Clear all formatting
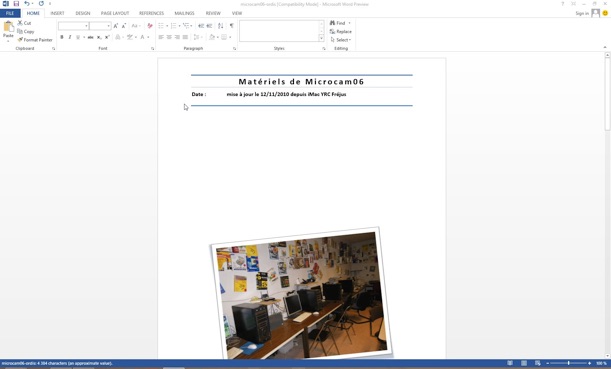Image resolution: width=611 pixels, height=369 pixels. point(150,26)
